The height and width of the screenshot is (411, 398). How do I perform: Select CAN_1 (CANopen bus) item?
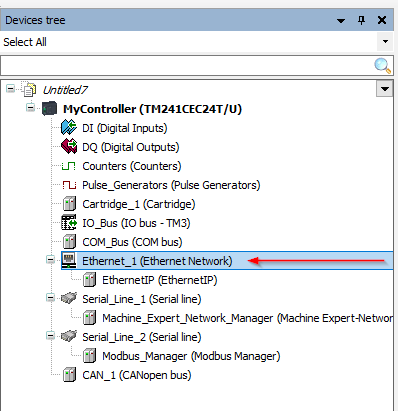(137, 375)
